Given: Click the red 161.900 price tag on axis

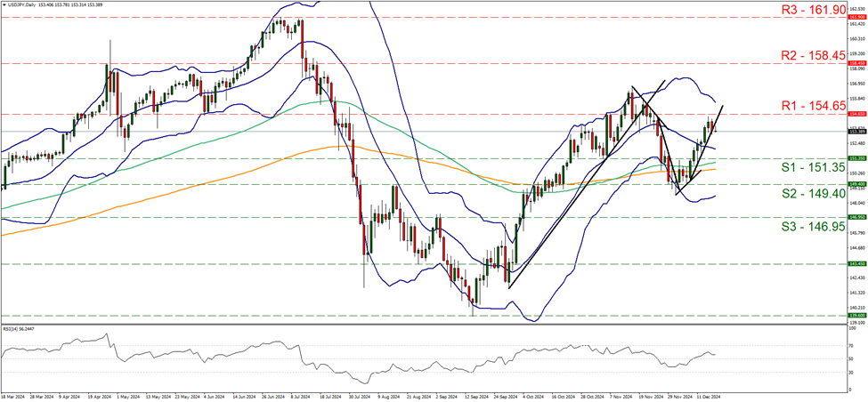Looking at the screenshot, I should tap(853, 17).
